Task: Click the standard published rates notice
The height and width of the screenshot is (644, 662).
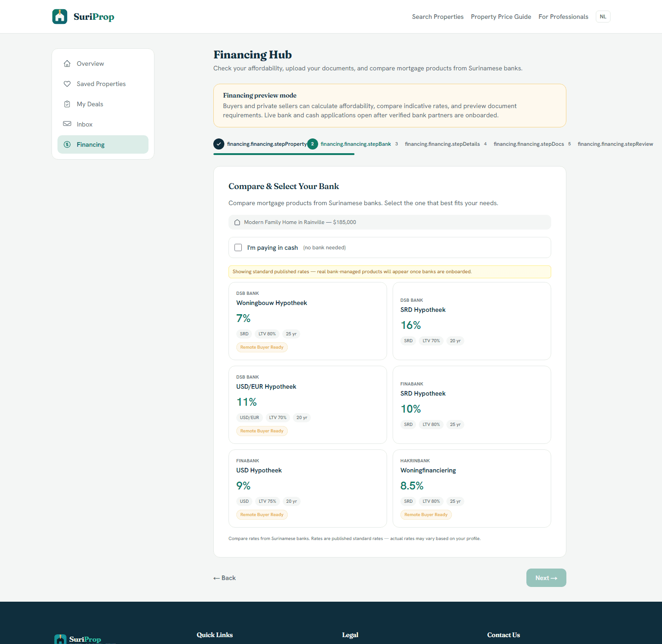Action: pyautogui.click(x=390, y=272)
